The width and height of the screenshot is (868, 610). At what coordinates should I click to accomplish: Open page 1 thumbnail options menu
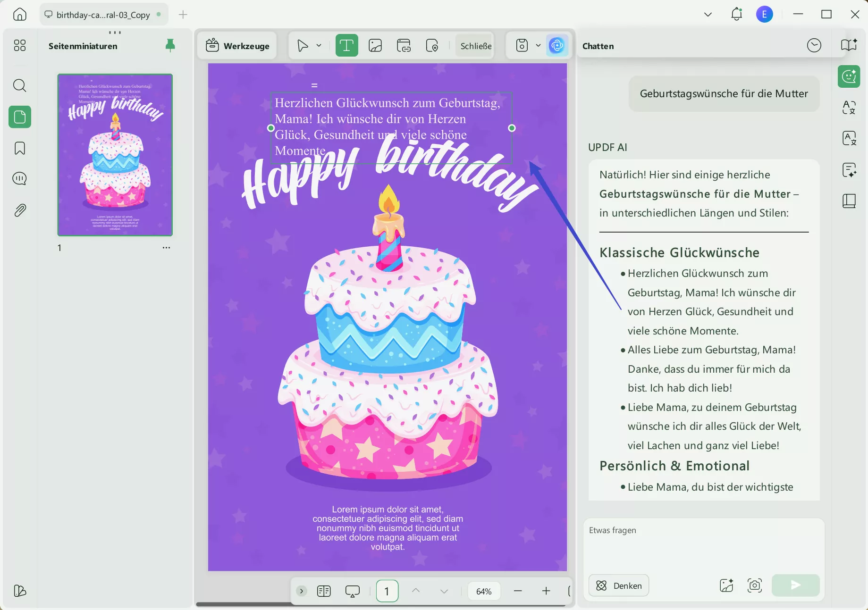[x=166, y=248]
